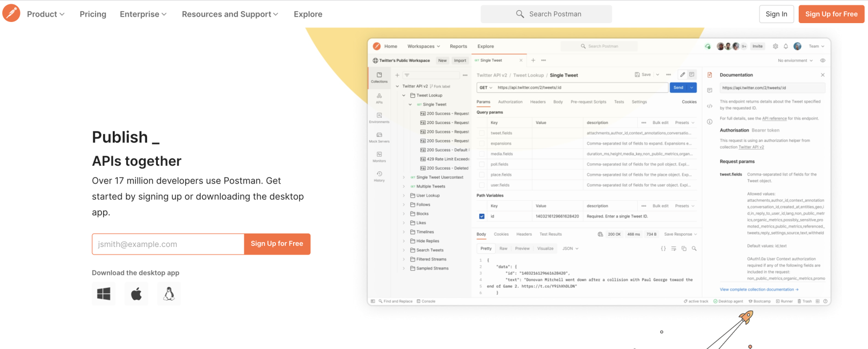Screen dimensions: 868x349
Task: Click the user avatar beside Team
Action: pyautogui.click(x=797, y=46)
